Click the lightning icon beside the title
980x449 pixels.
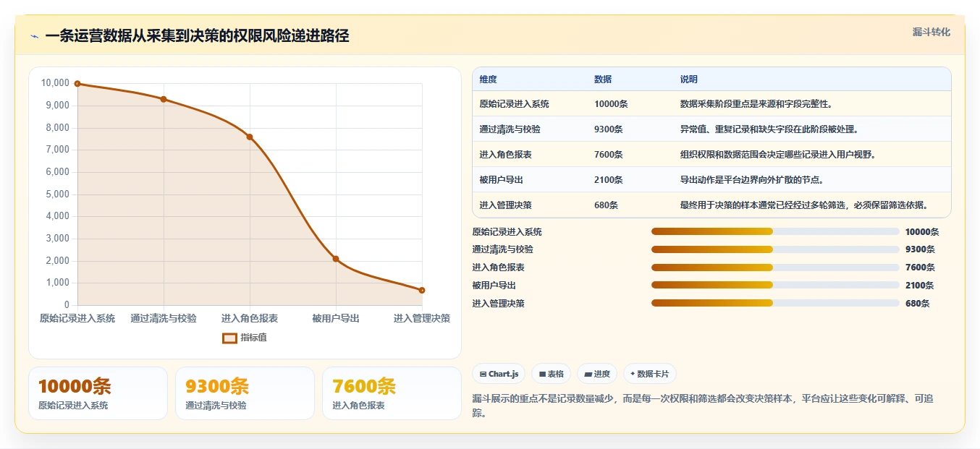click(34, 36)
